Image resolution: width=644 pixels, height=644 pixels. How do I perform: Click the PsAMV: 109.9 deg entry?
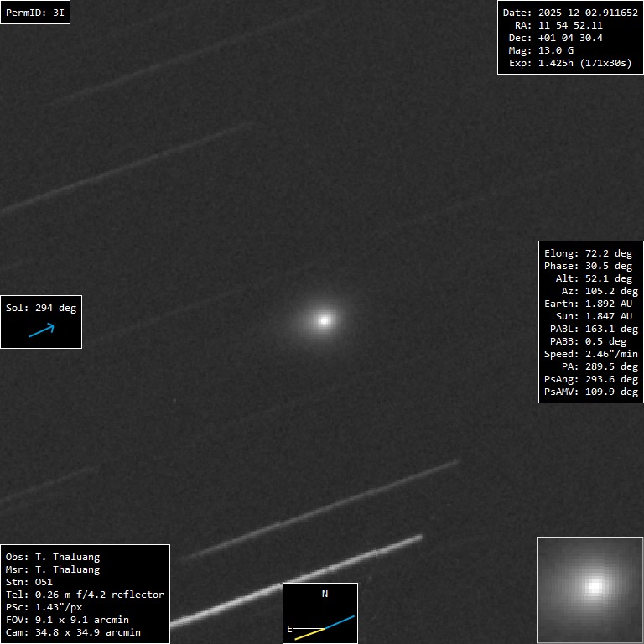[x=590, y=392]
